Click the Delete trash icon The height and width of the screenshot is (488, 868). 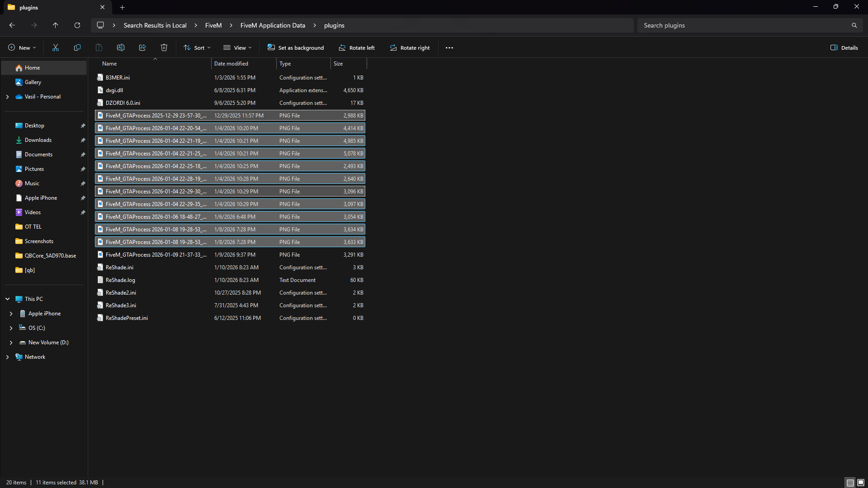coord(164,47)
